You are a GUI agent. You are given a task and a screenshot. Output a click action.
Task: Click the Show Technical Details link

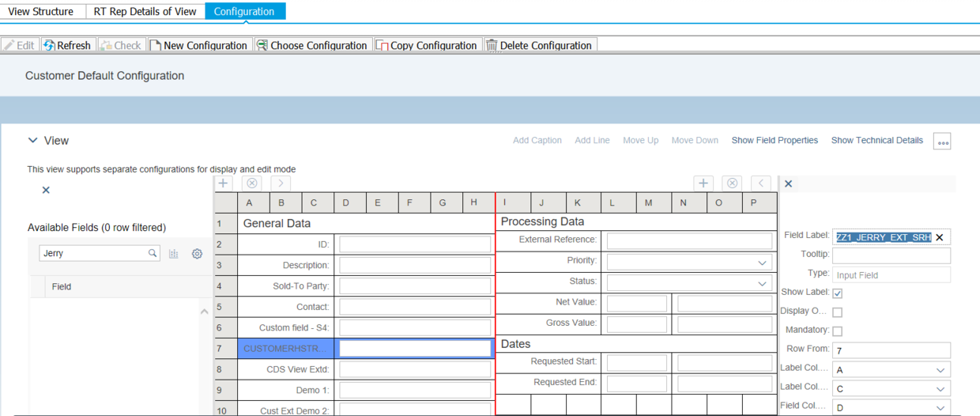click(x=876, y=140)
